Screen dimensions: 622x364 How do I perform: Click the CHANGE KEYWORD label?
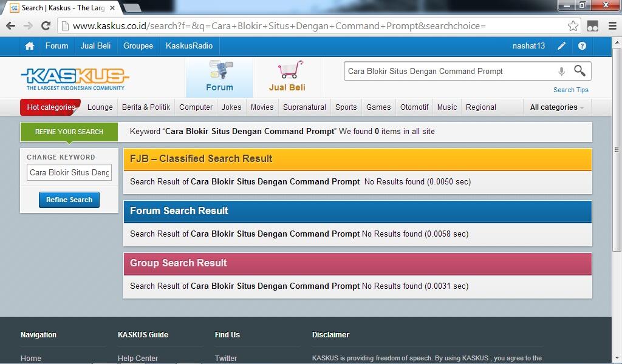click(61, 157)
